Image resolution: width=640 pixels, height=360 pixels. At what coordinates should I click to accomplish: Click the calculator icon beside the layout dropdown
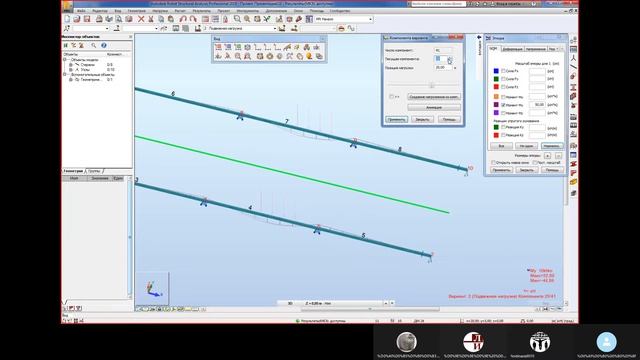click(x=309, y=19)
